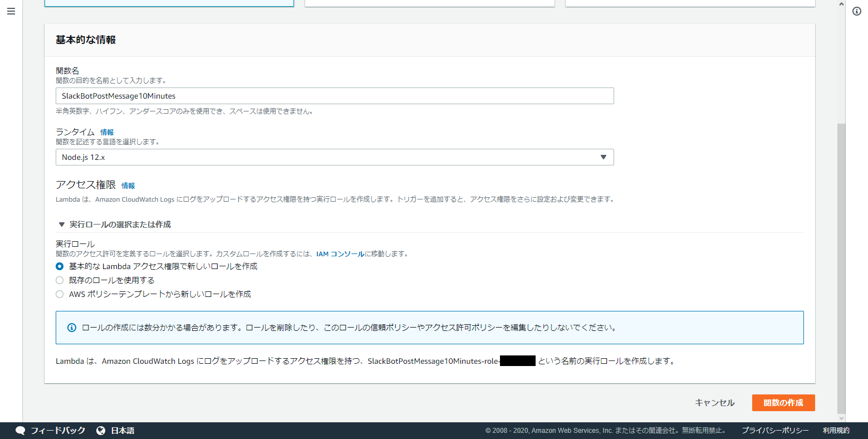Image resolution: width=868 pixels, height=439 pixels.
Task: Click the 基本的な情報 section heading
Action: point(86,40)
